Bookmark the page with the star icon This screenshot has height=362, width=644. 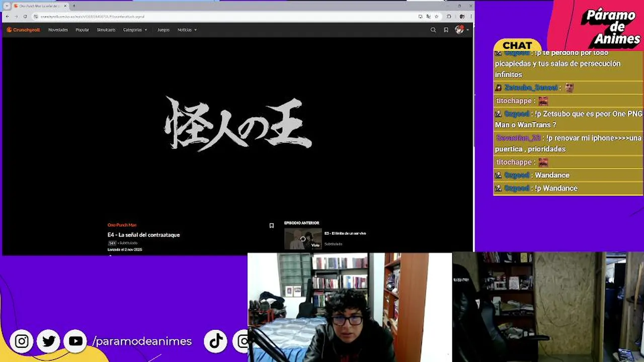click(x=436, y=17)
